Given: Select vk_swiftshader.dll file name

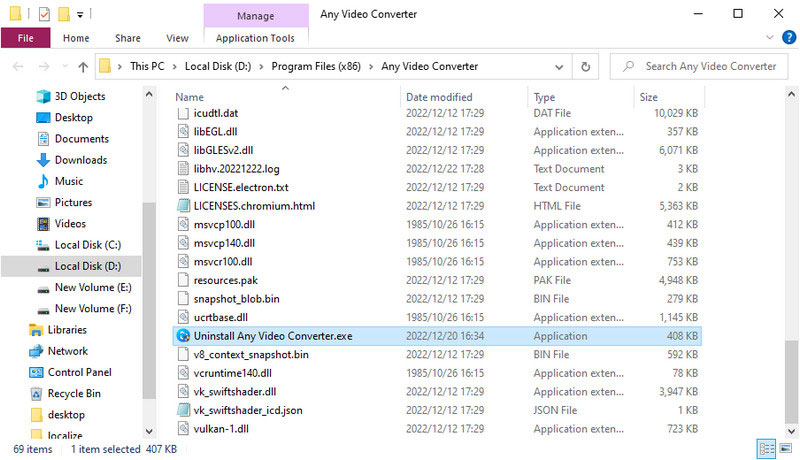Looking at the screenshot, I should [235, 392].
